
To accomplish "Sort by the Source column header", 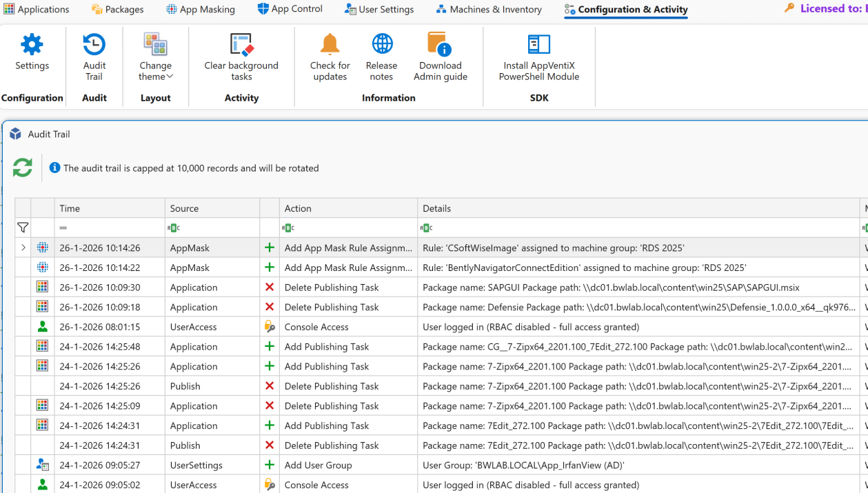I will 212,208.
